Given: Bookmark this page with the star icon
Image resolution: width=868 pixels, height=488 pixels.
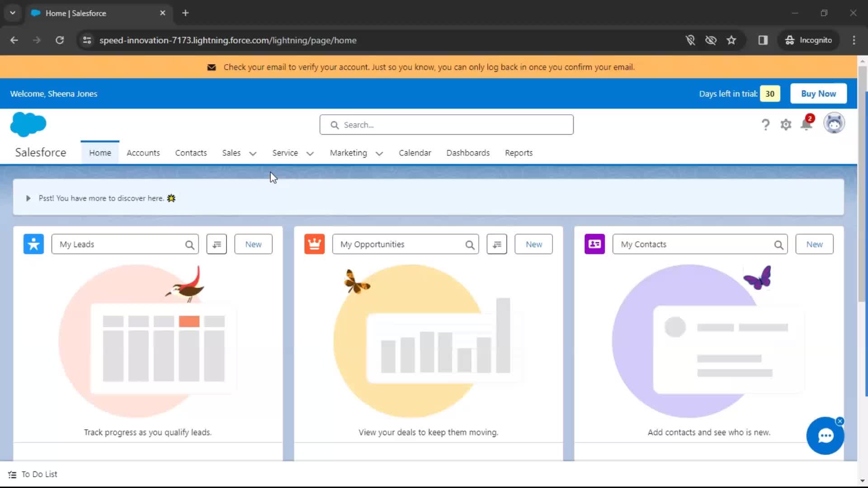Looking at the screenshot, I should [x=731, y=40].
